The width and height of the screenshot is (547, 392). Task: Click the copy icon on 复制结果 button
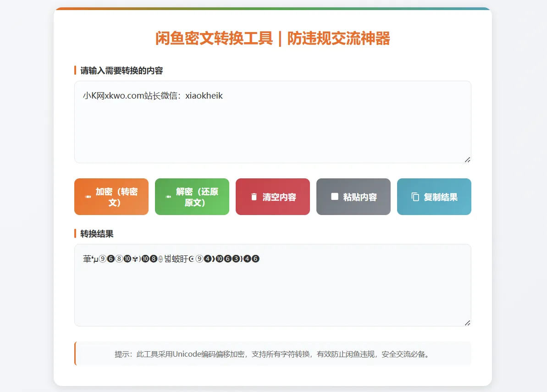[415, 197]
